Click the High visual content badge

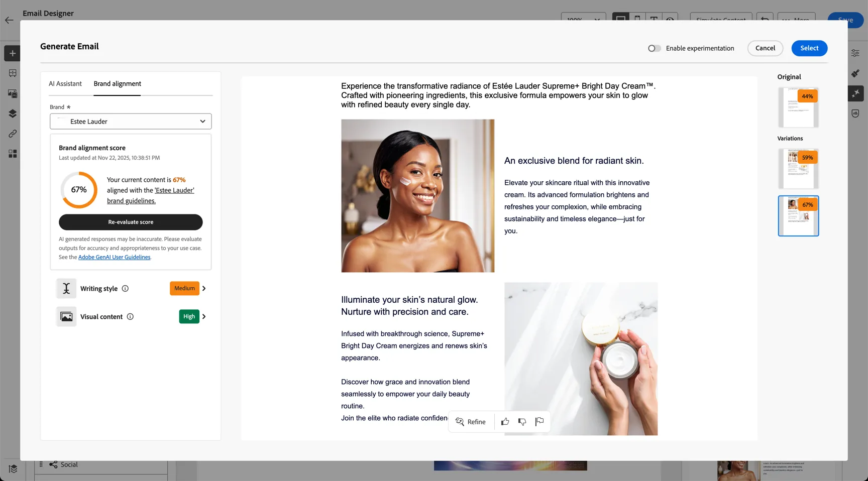[189, 316]
